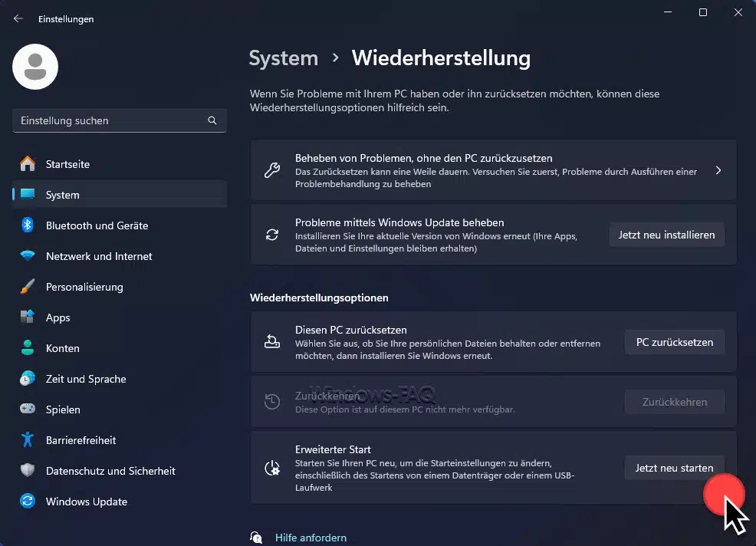Click Einstellungen window title text

tap(66, 19)
